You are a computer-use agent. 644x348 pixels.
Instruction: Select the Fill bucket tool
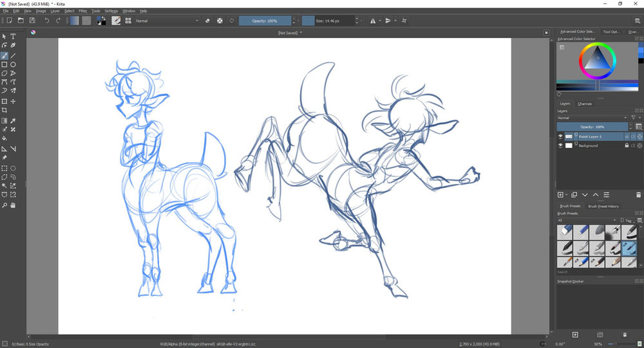5,138
